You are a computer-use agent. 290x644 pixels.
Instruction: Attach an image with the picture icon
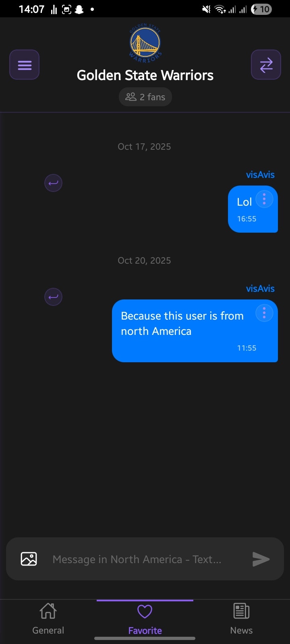29,559
